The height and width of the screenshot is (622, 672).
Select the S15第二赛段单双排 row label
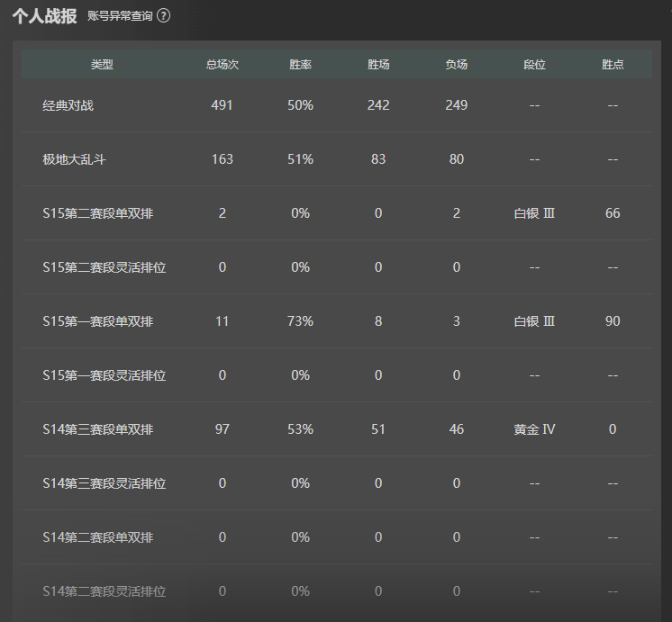coord(97,213)
